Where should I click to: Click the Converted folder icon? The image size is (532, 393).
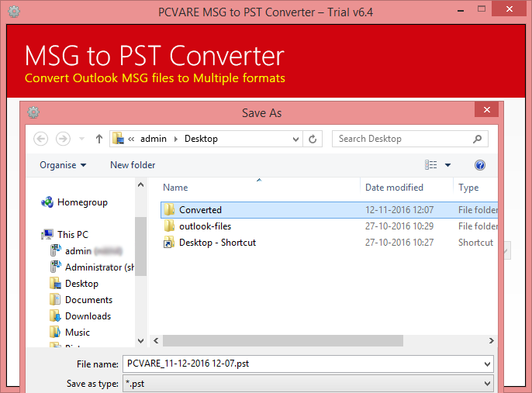tap(169, 210)
